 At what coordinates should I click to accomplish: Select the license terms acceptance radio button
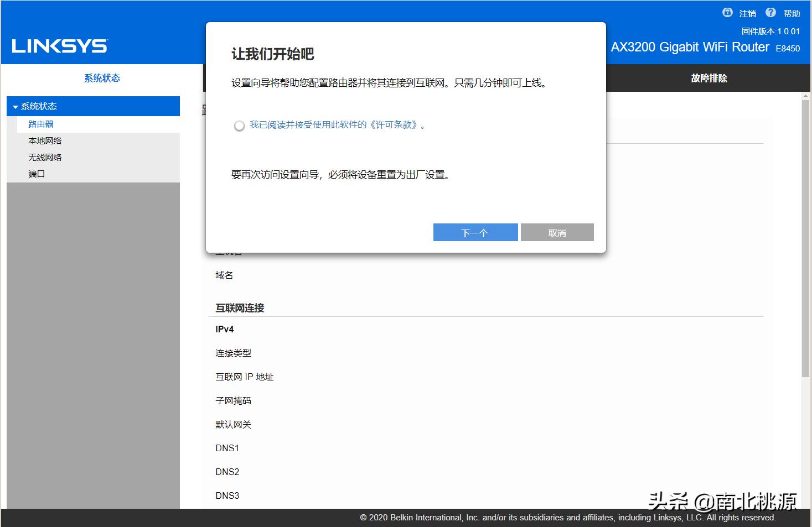point(239,126)
